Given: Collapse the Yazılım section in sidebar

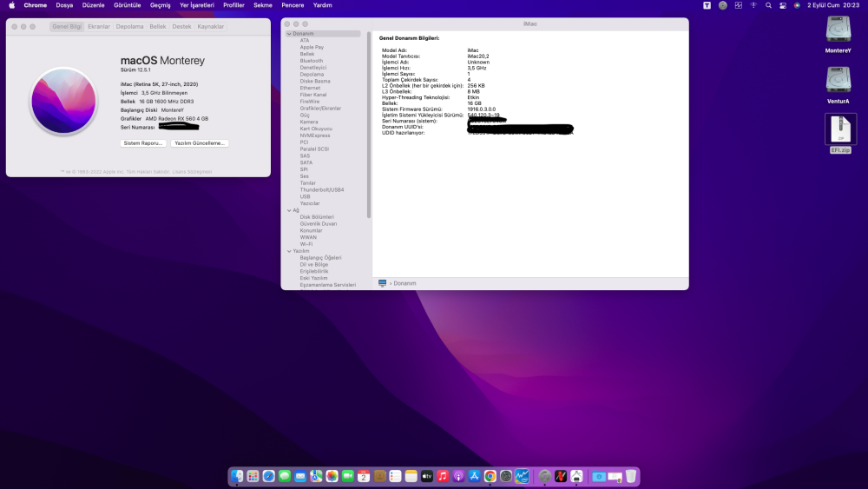Looking at the screenshot, I should [289, 251].
